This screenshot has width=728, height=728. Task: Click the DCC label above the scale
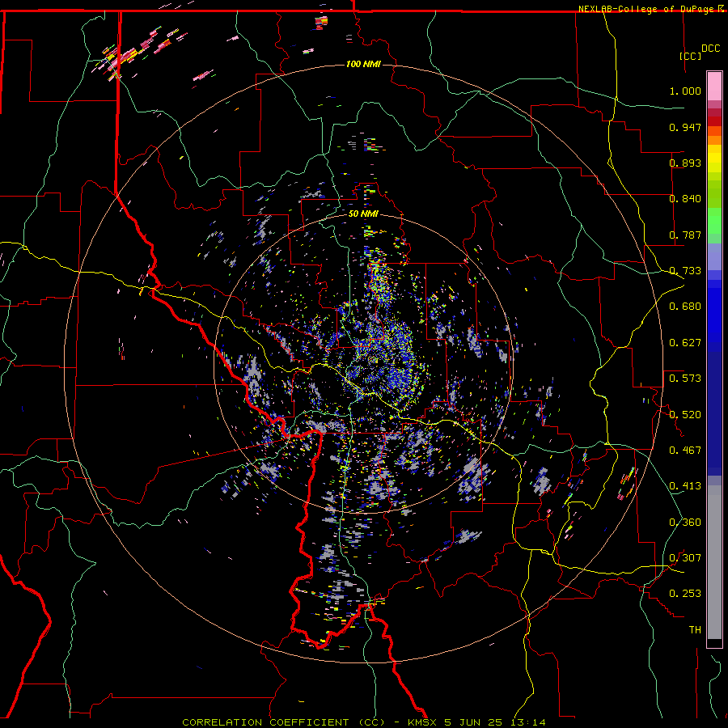pos(710,49)
